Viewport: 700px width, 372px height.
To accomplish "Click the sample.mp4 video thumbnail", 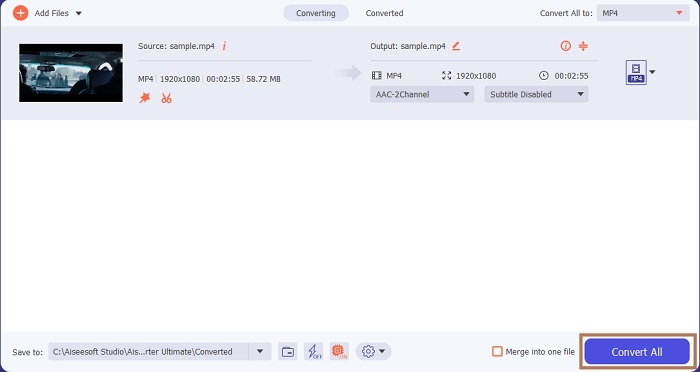I will click(x=71, y=73).
